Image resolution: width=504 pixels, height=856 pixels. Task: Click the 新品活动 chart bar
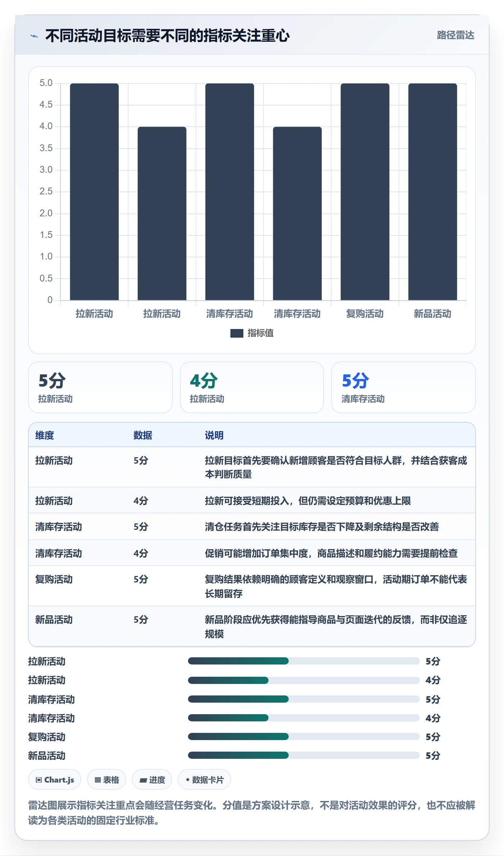tap(433, 192)
